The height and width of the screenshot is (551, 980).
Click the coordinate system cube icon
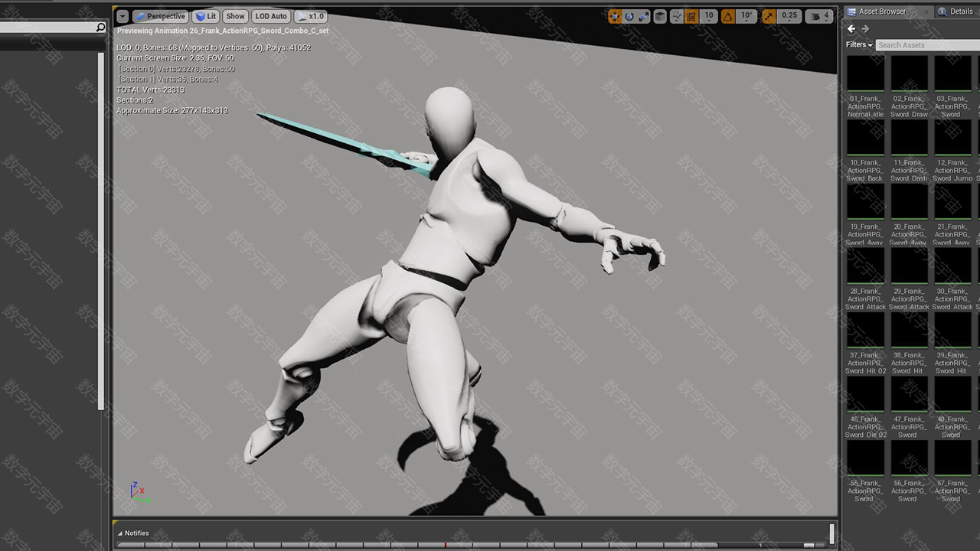659,16
